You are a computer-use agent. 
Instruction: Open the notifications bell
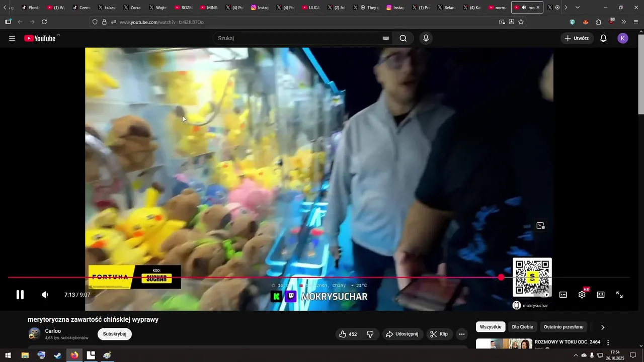[603, 38]
